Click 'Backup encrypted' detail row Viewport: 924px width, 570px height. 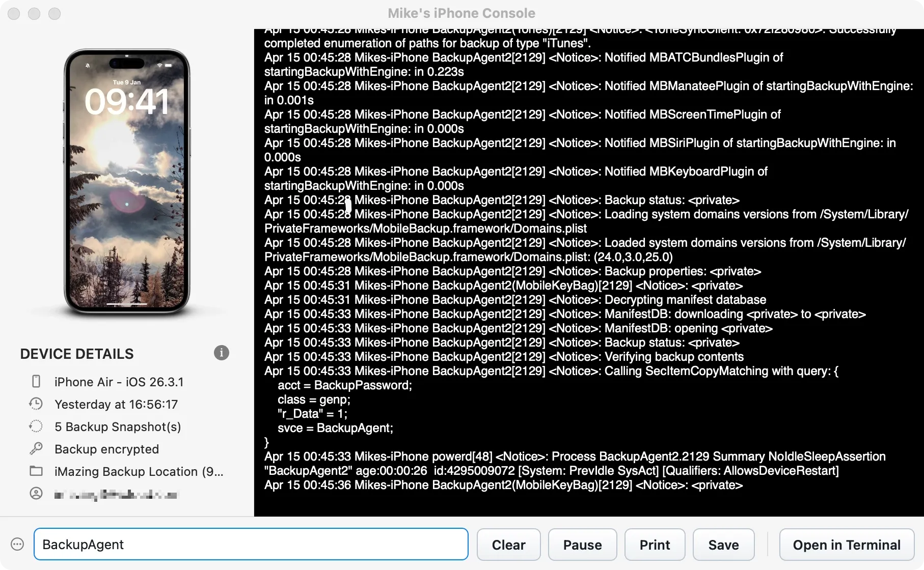106,448
